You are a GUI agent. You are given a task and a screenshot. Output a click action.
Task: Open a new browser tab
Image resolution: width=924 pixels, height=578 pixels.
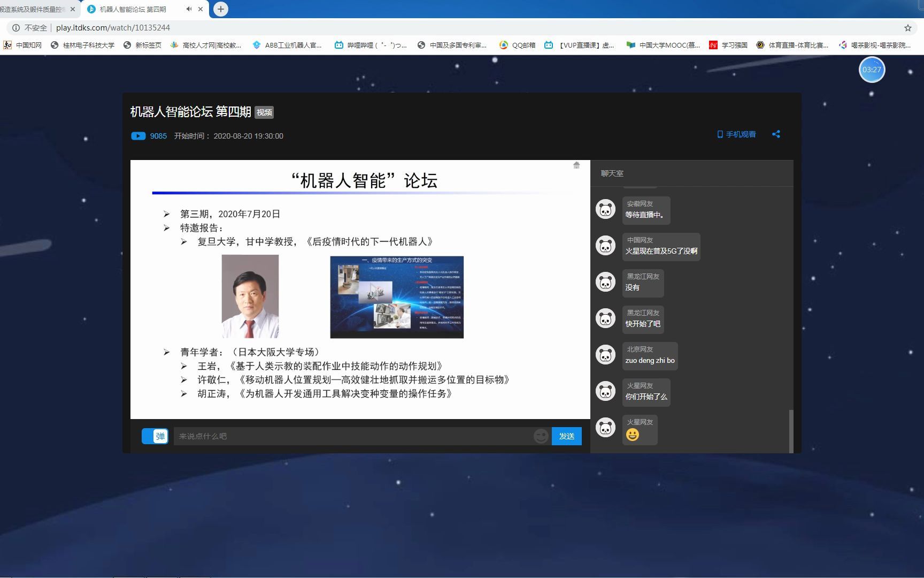(x=220, y=9)
